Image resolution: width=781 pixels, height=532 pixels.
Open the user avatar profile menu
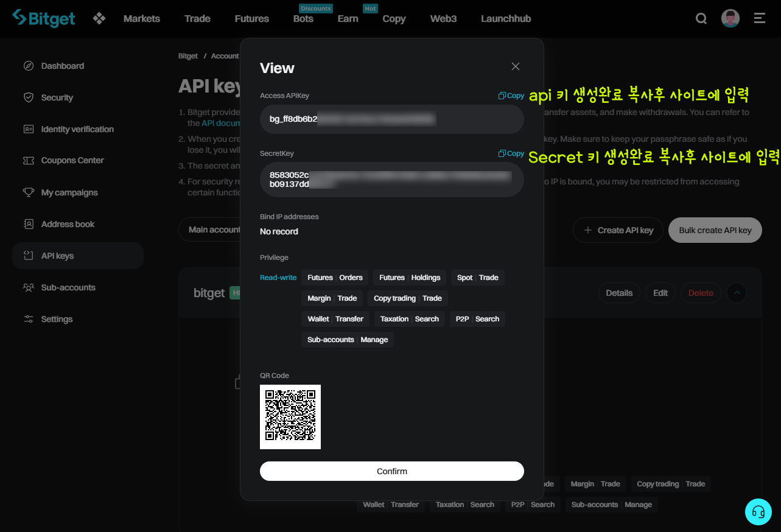[x=730, y=18]
